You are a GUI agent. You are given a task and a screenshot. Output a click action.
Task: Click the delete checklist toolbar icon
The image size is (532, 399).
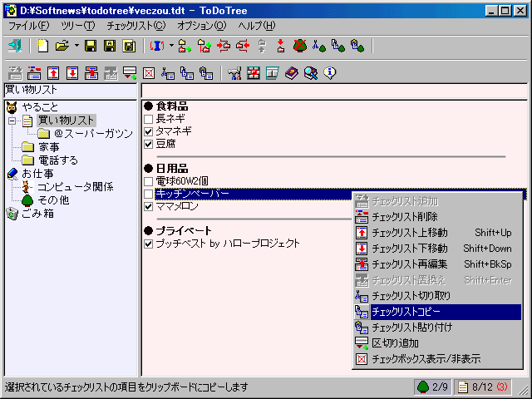[34, 73]
